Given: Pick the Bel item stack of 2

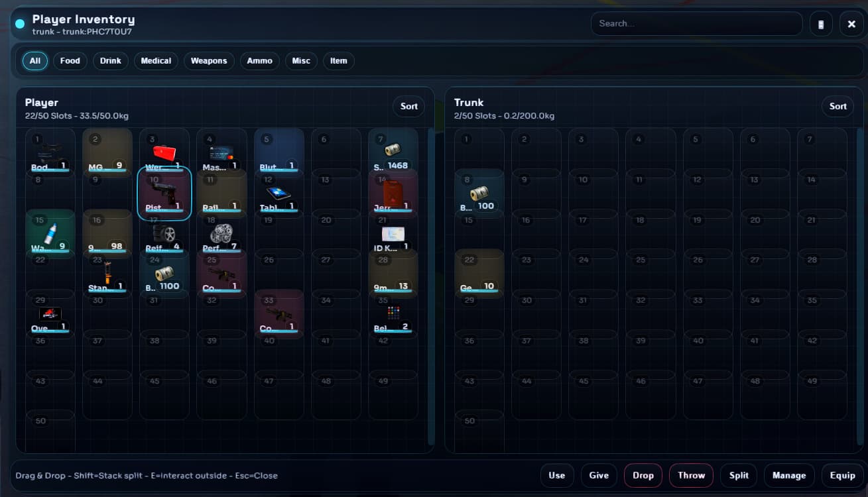Looking at the screenshot, I should (393, 314).
